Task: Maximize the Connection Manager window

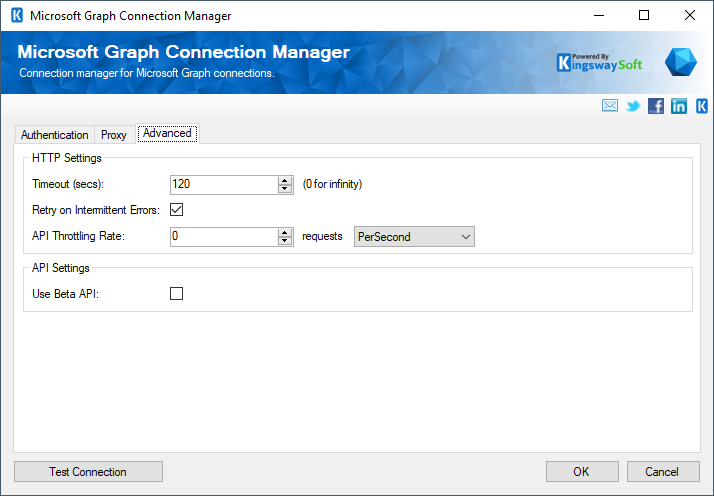Action: click(644, 15)
